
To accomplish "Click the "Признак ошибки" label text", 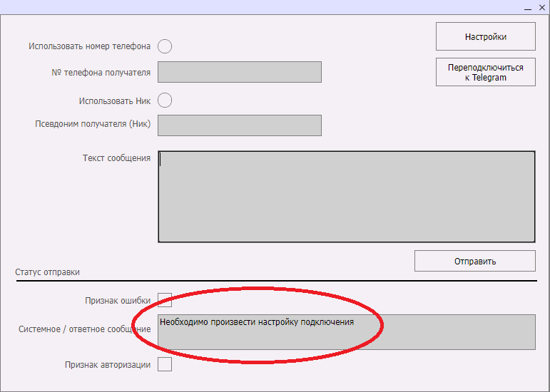I will [x=117, y=301].
